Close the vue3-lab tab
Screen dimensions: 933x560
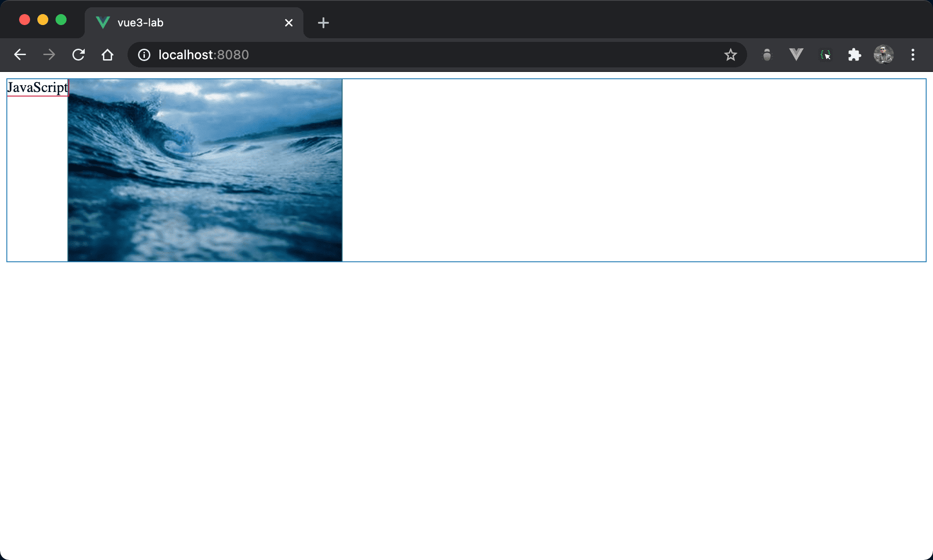tap(288, 23)
